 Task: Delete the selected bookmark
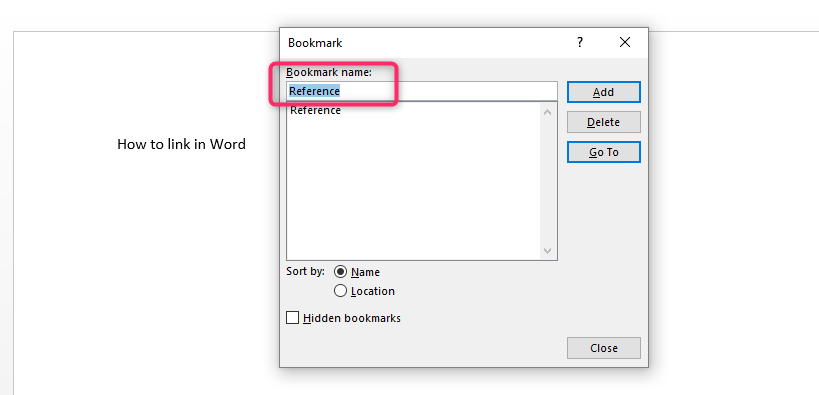[603, 122]
